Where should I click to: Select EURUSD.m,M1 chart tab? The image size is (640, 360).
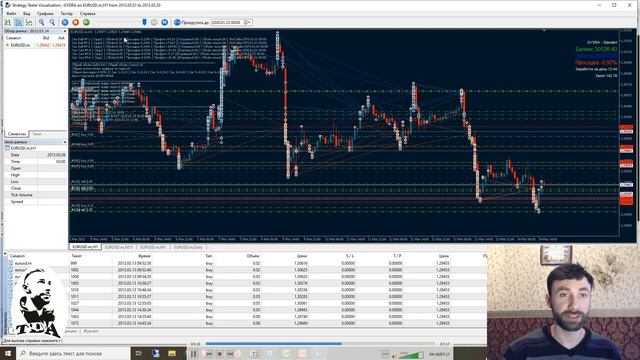point(153,247)
